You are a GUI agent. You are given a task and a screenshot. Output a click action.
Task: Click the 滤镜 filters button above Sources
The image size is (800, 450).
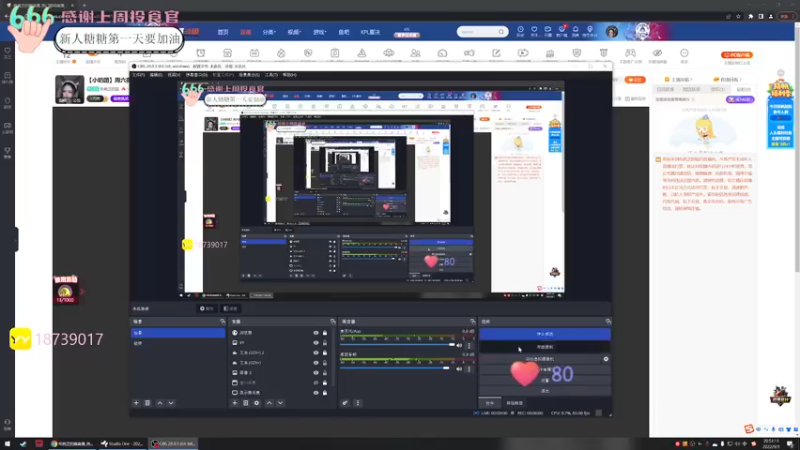point(231,309)
